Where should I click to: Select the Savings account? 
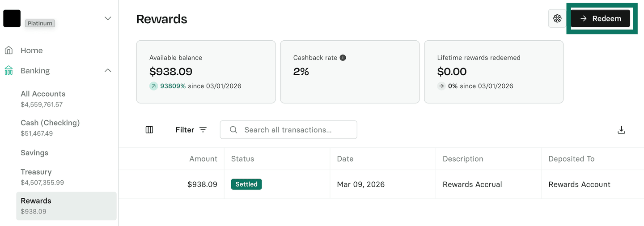pyautogui.click(x=34, y=153)
